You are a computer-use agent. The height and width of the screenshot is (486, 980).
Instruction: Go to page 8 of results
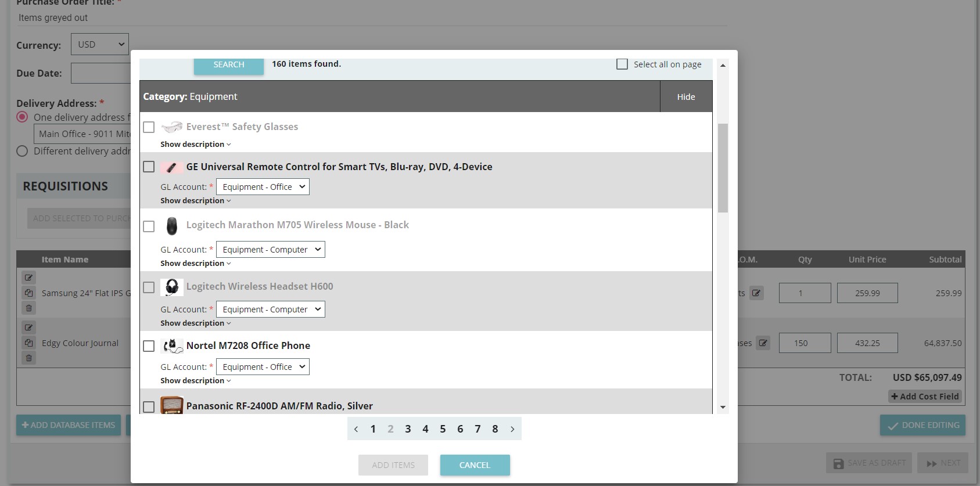(495, 429)
